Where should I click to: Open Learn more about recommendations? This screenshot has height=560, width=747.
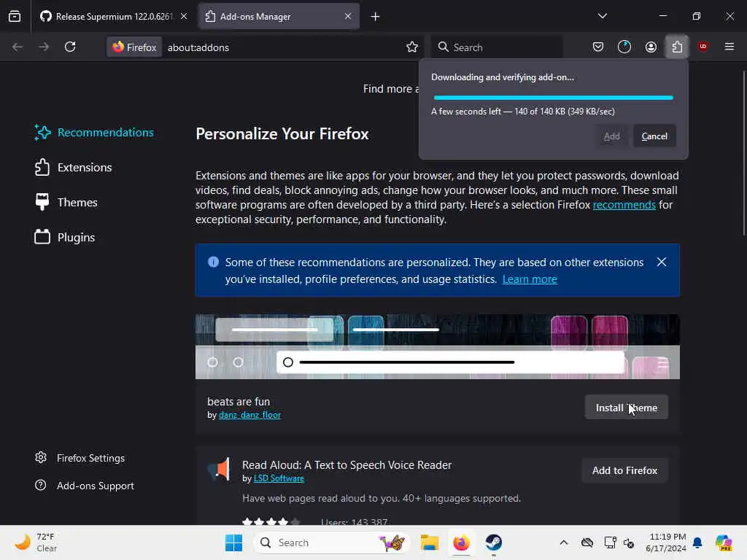[x=530, y=279]
